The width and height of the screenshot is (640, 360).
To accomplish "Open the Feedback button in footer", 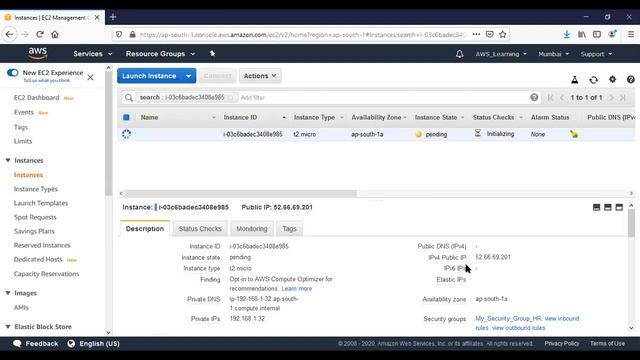I will click(x=36, y=344).
